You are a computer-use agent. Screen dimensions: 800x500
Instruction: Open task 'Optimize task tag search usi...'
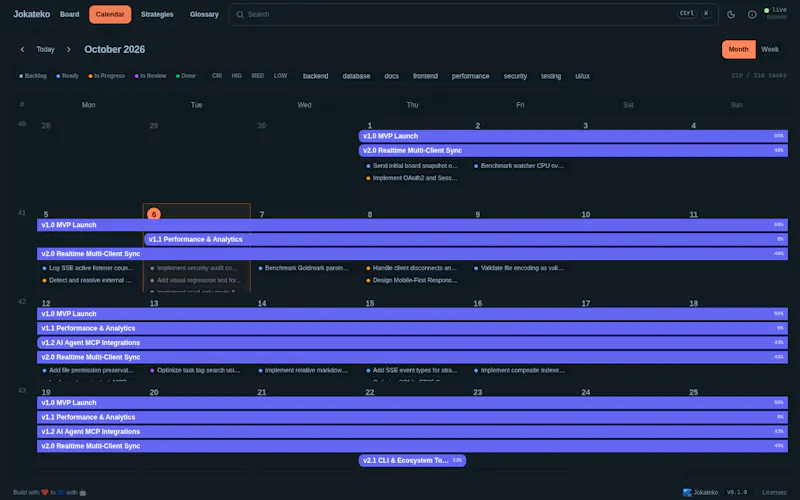(196, 370)
